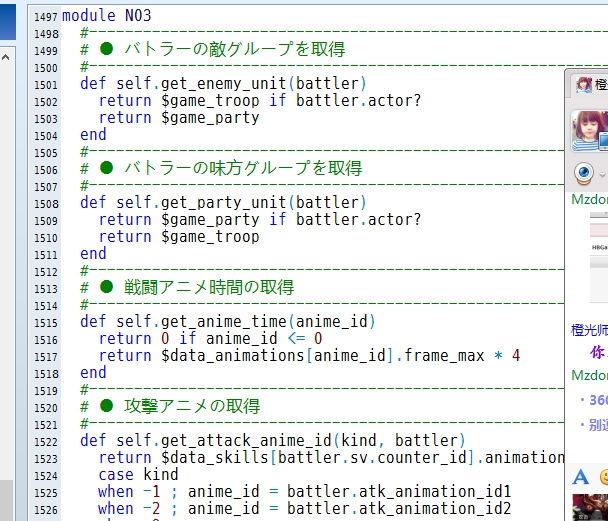Click comment 'バトラーの味方グループを取得'
This screenshot has height=521, width=608.
tap(243, 169)
